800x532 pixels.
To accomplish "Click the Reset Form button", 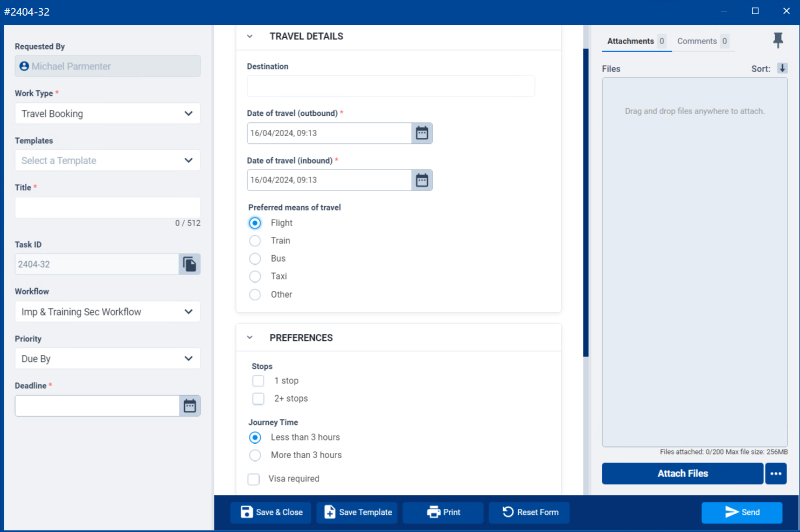I will [x=528, y=512].
